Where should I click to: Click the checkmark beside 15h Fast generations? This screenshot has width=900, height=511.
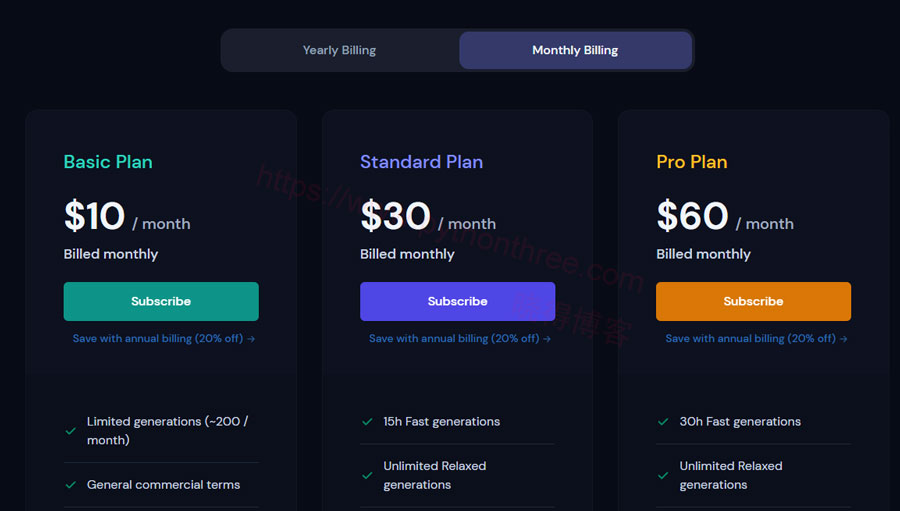pyautogui.click(x=367, y=422)
